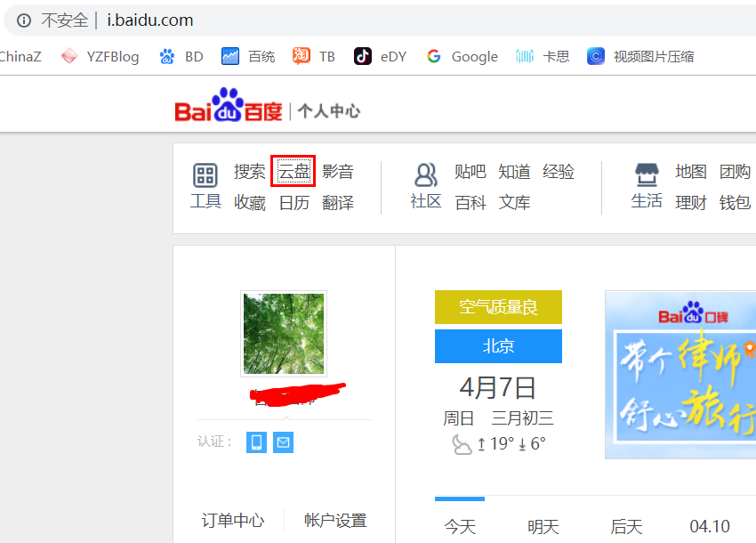
Task: Open 帐户设置 account settings
Action: tap(335, 521)
